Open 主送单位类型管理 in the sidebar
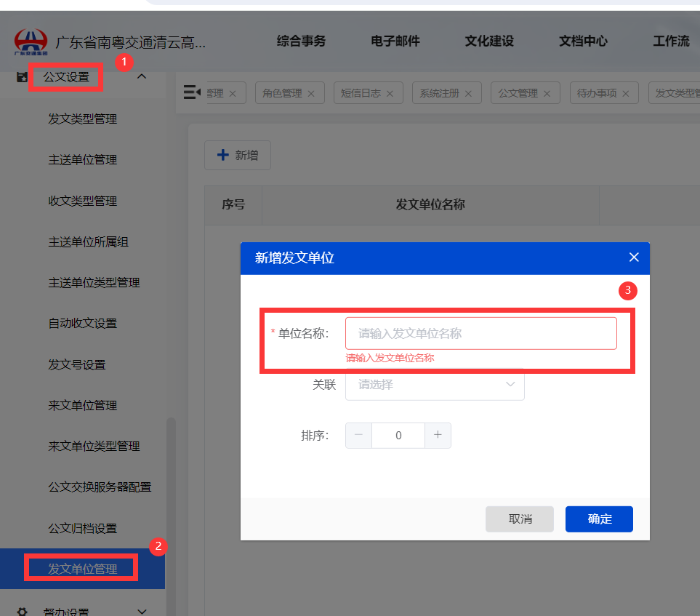This screenshot has height=616, width=700. (x=94, y=283)
